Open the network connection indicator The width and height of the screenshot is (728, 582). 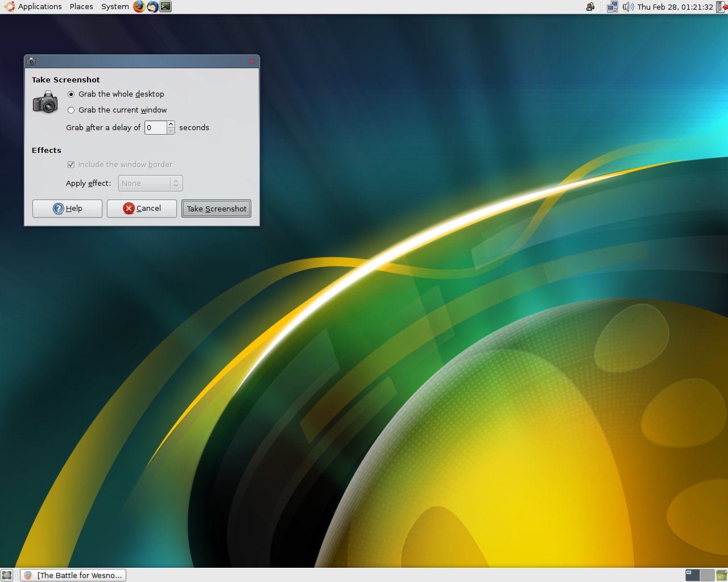pyautogui.click(x=613, y=7)
